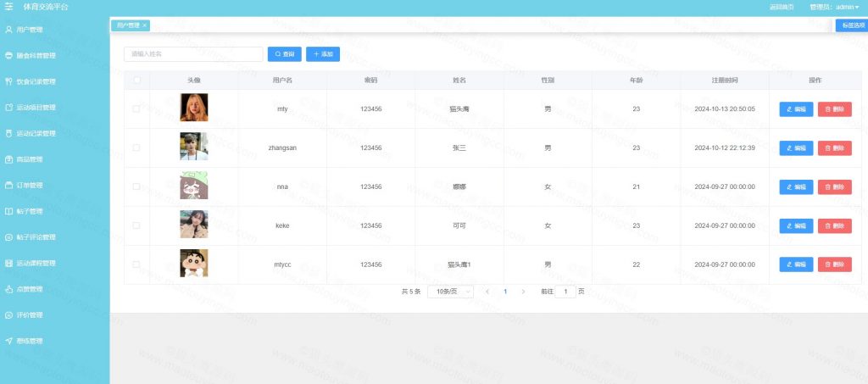Check the checkbox for user nna

pyautogui.click(x=136, y=186)
